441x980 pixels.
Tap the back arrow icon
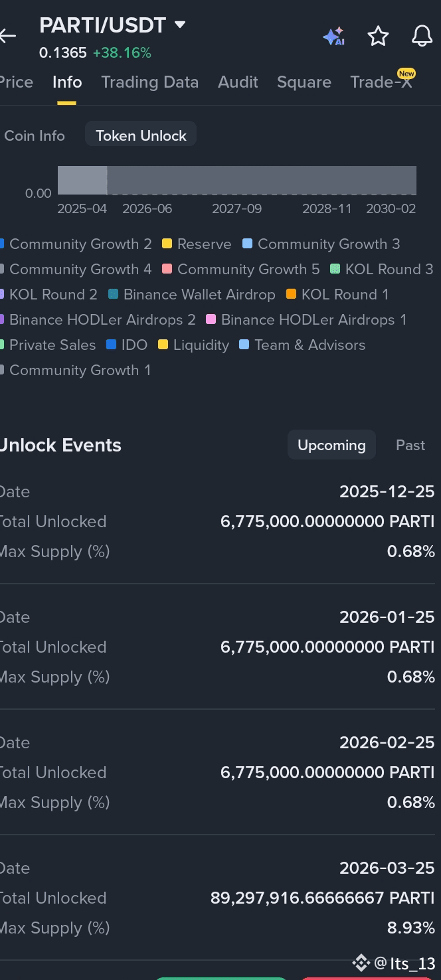[7, 36]
